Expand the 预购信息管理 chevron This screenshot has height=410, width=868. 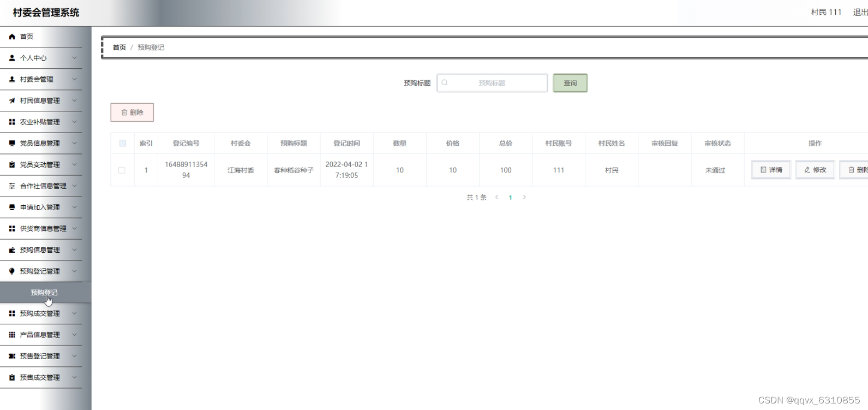coord(75,249)
